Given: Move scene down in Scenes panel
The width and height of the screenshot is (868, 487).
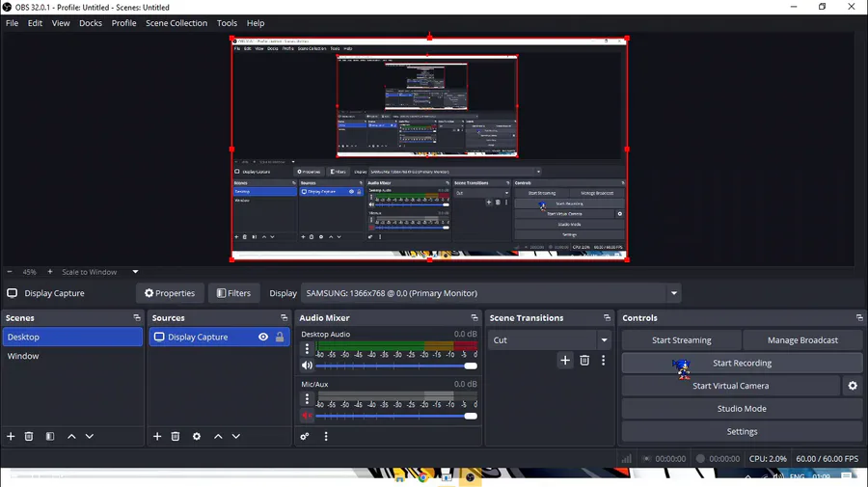Looking at the screenshot, I should click(89, 436).
